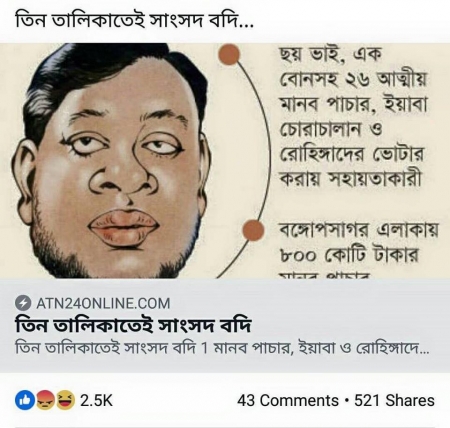This screenshot has height=428, width=450.
Task: Click the মানব পাচার, ইয়াবা text line
Action: coord(353,104)
